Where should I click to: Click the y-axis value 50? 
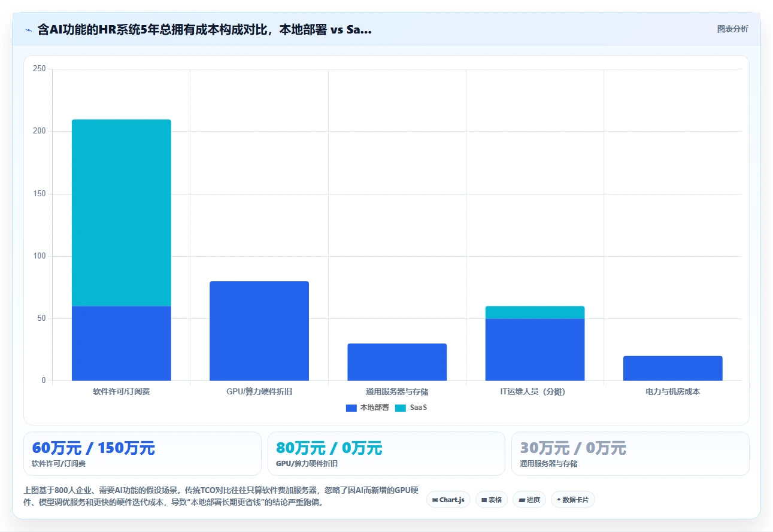pyautogui.click(x=41, y=318)
